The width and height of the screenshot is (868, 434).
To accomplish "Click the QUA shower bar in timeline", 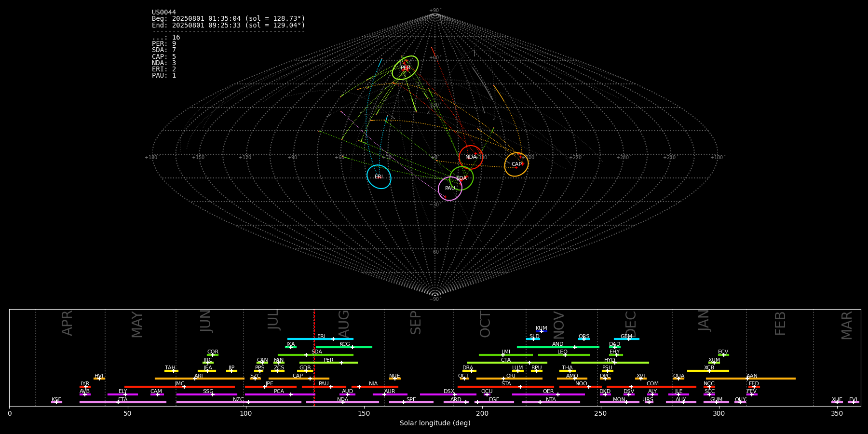I will pos(678,379).
